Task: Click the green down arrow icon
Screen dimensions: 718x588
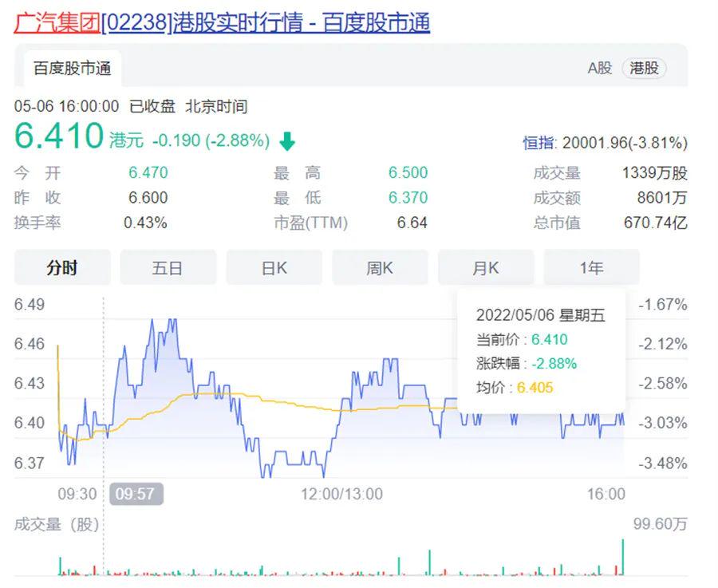Action: 287,142
